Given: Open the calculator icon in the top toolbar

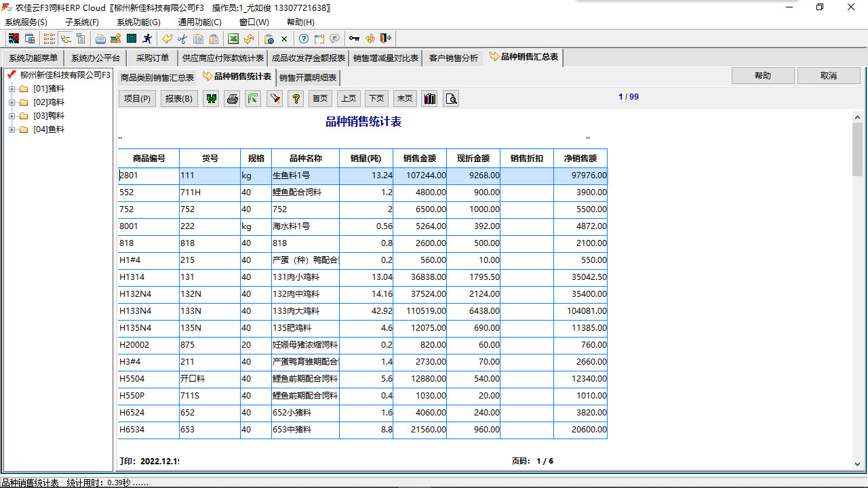Looking at the screenshot, I should (x=131, y=39).
